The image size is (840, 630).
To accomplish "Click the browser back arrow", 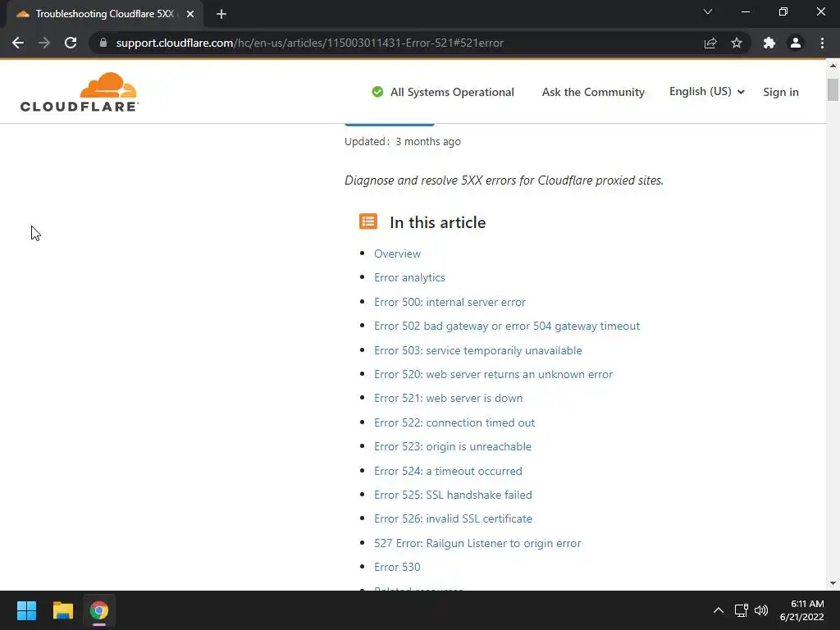I will click(x=18, y=43).
